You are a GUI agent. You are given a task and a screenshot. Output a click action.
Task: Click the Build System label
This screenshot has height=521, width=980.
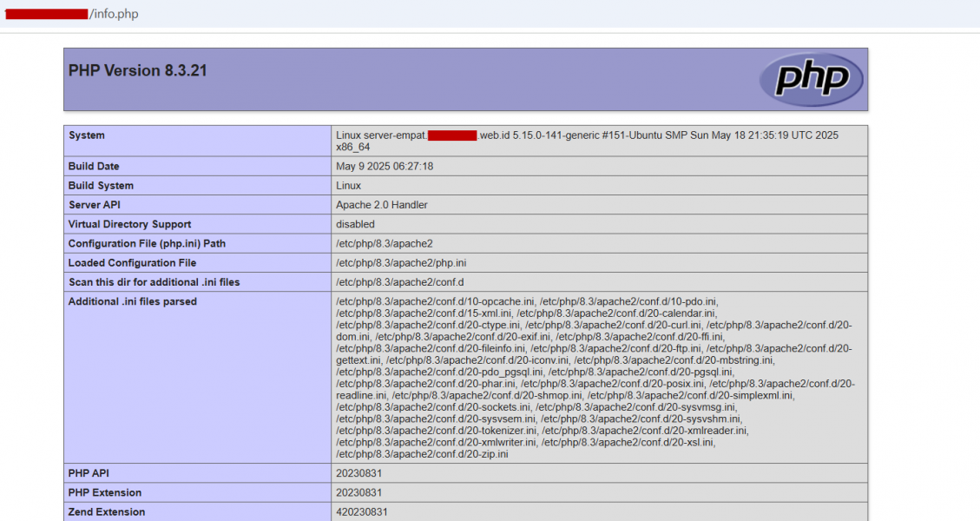pyautogui.click(x=101, y=186)
